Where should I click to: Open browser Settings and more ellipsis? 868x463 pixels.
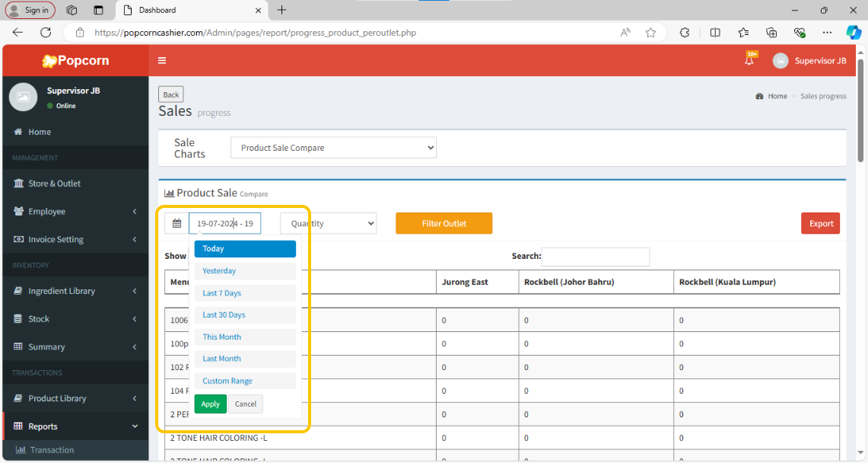pyautogui.click(x=827, y=33)
